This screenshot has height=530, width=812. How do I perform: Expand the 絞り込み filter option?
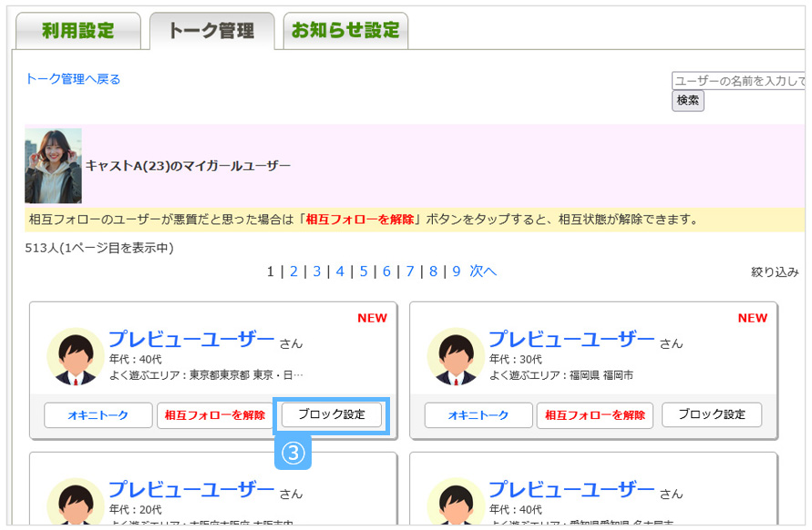[775, 271]
